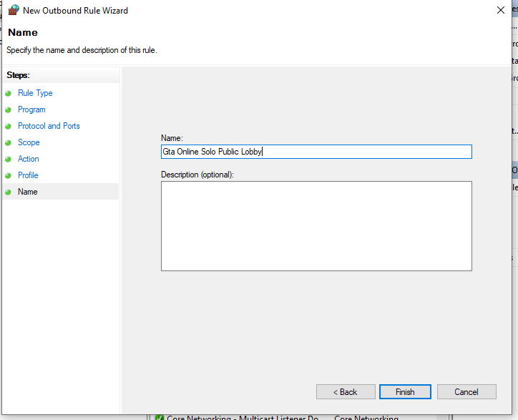Image resolution: width=518 pixels, height=420 pixels.
Task: Click green bullet beside Action
Action: click(x=9, y=160)
